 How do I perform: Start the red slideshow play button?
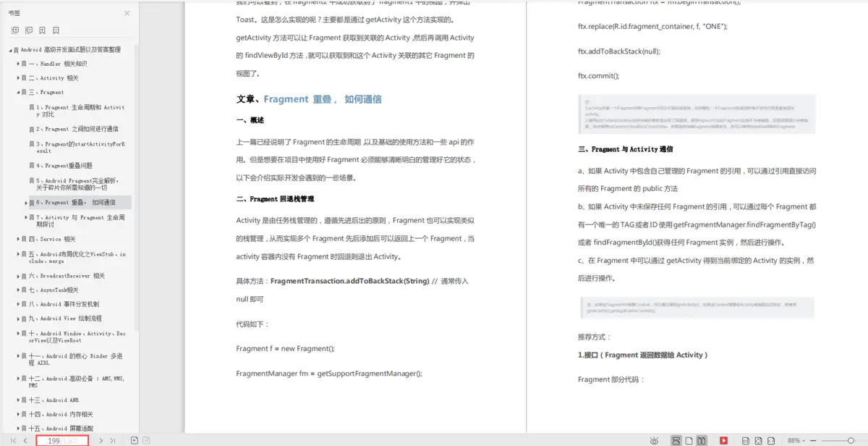(x=723, y=440)
